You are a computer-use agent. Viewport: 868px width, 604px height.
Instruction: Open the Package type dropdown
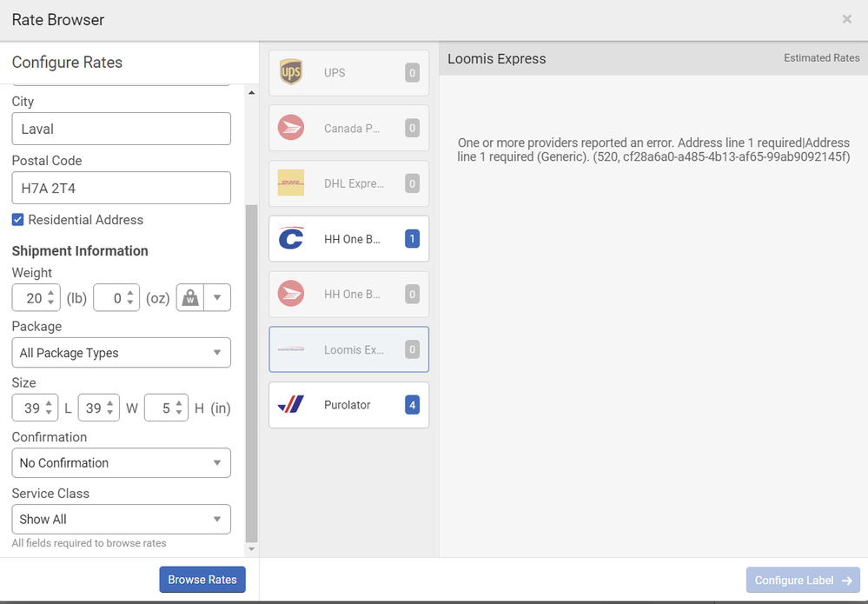(121, 353)
